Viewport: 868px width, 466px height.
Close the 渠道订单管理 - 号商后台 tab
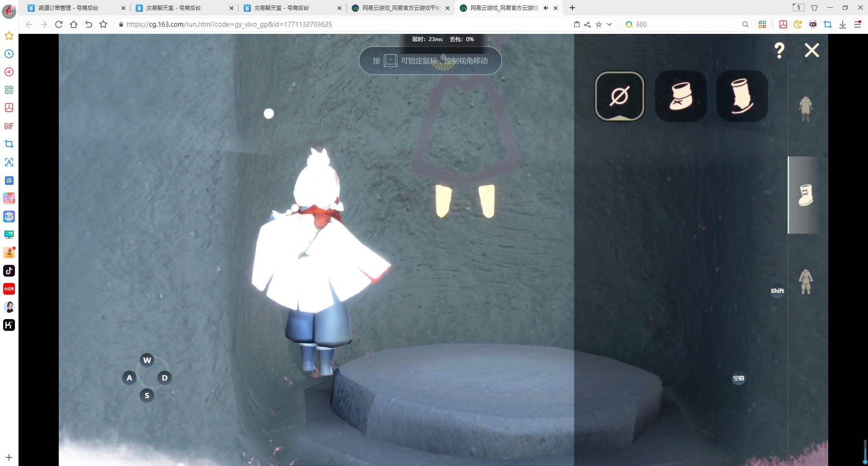(x=123, y=8)
